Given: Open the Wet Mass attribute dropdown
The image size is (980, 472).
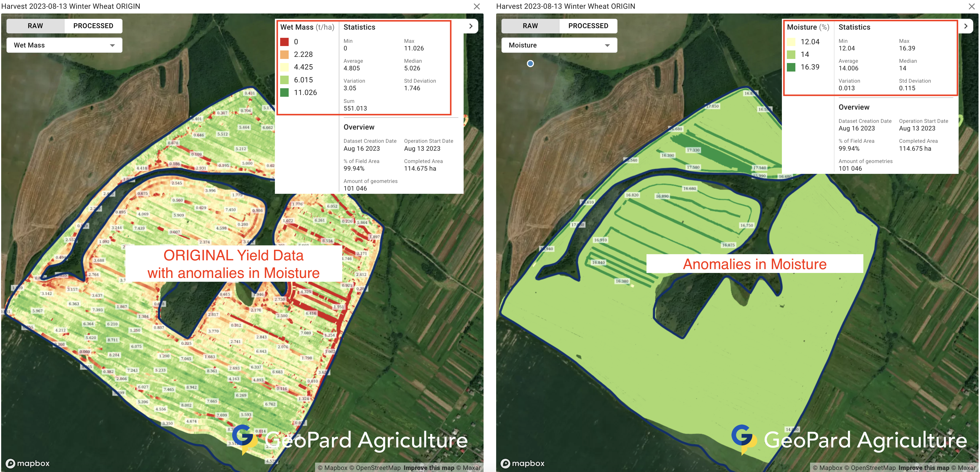Looking at the screenshot, I should click(64, 45).
